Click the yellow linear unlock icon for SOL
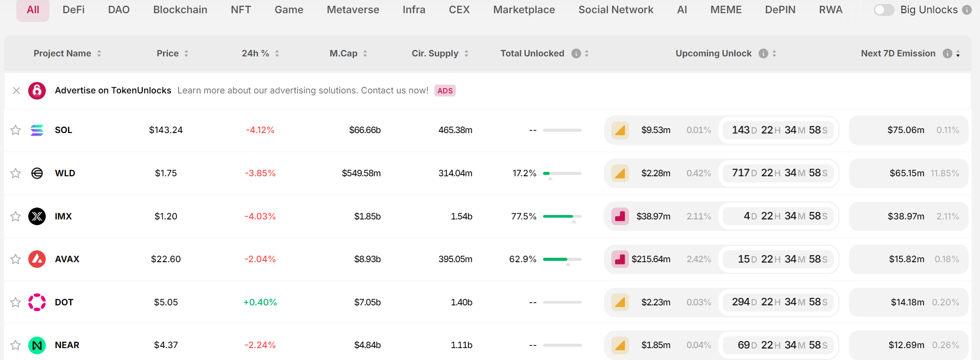 coord(620,130)
